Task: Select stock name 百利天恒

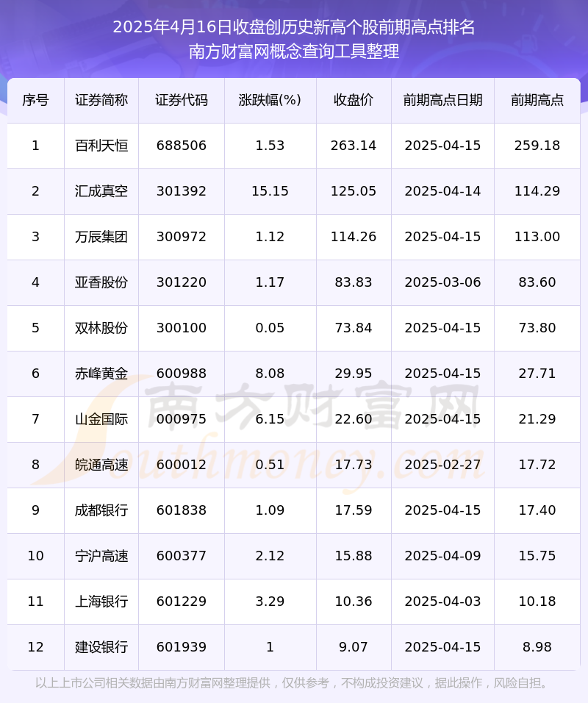Action: pos(101,146)
